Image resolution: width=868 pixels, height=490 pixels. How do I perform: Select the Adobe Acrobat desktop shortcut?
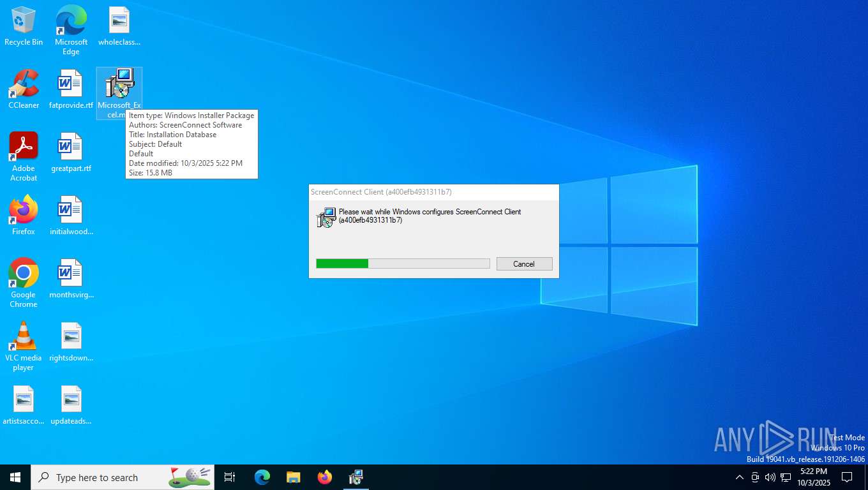pyautogui.click(x=24, y=157)
